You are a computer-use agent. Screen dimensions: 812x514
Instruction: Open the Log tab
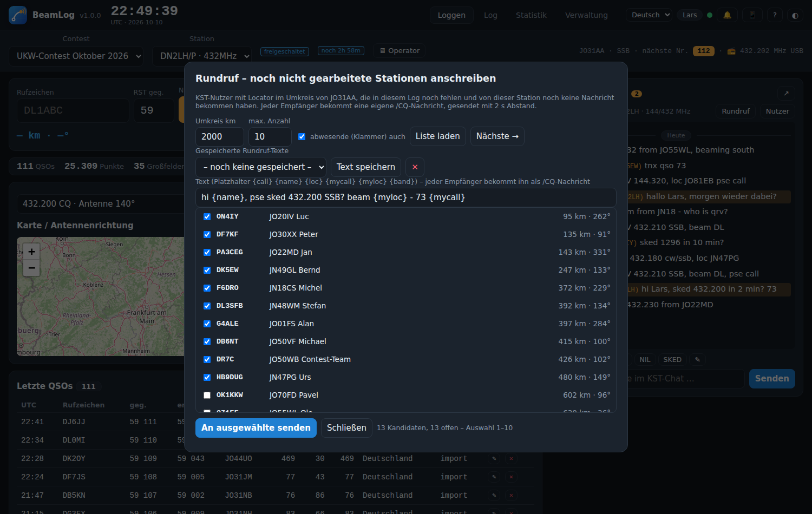tap(490, 15)
